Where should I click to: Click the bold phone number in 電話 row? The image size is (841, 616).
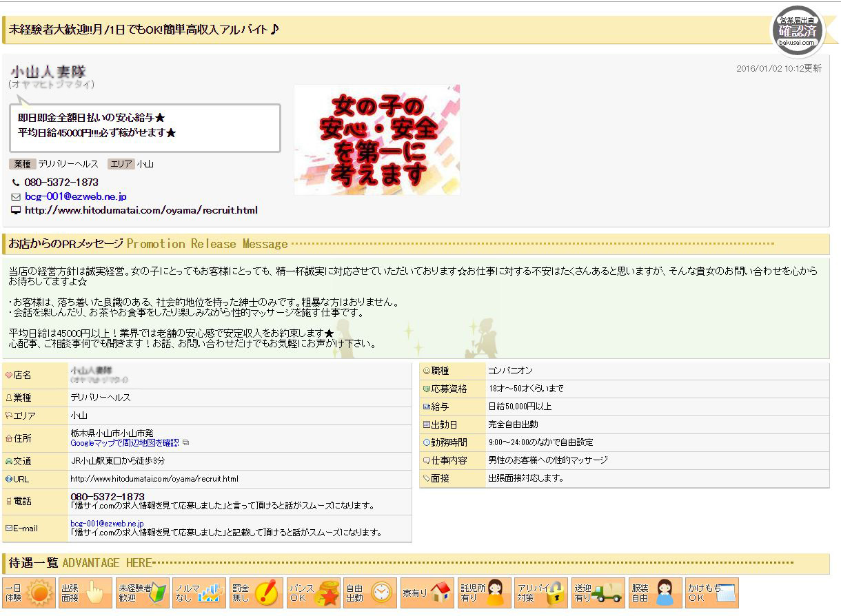108,497
